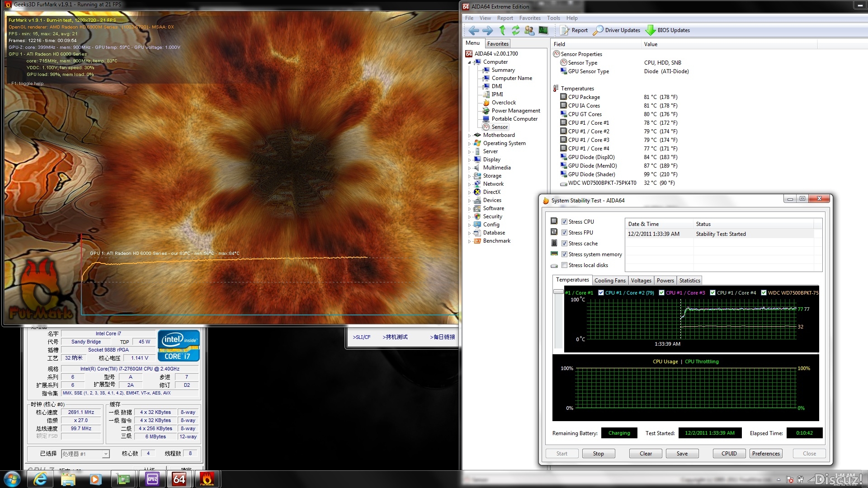Click the monitor diagnostics icon in AIDA64 toolbar
This screenshot has height=488, width=868.
click(543, 30)
